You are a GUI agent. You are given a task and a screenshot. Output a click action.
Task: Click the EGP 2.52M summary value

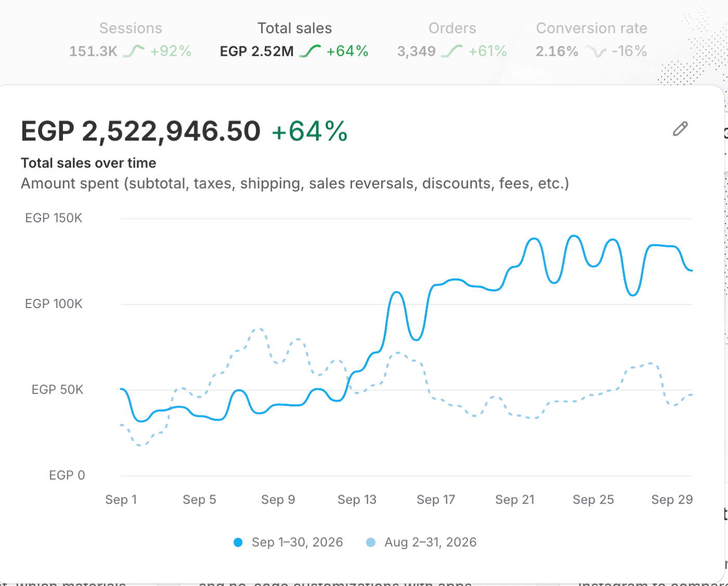pyautogui.click(x=257, y=51)
